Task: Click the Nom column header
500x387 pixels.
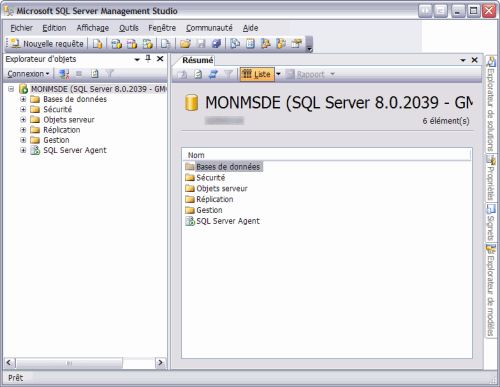Action: pos(327,155)
